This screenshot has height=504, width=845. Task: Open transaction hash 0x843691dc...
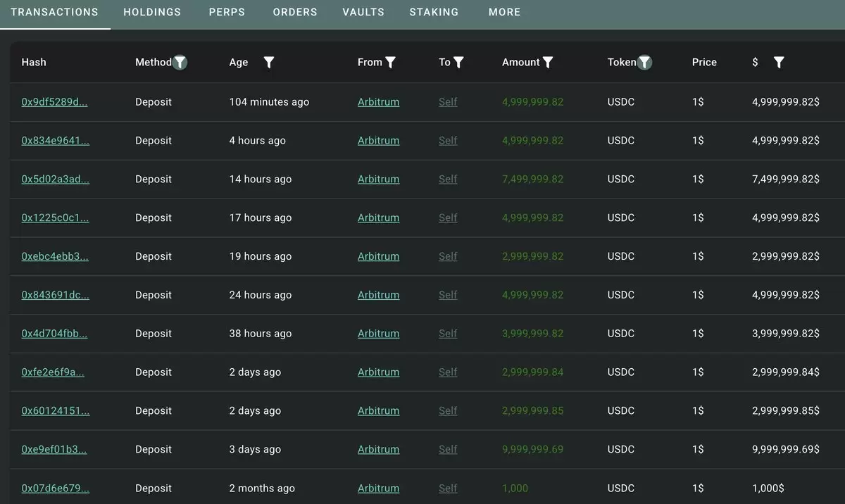[56, 296]
